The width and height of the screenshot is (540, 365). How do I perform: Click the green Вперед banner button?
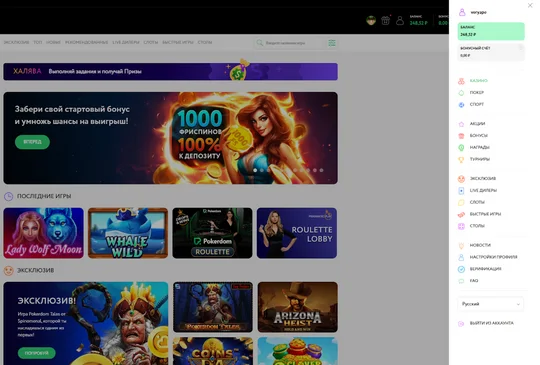[x=32, y=142]
